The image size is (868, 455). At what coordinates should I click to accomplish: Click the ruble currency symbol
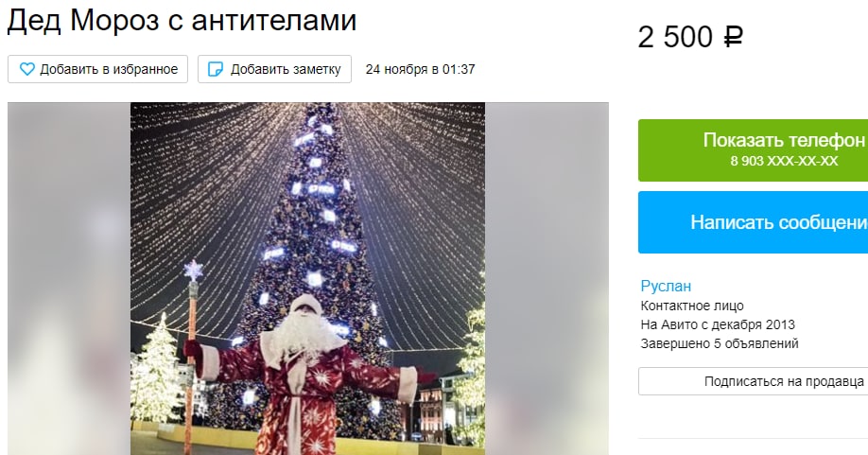733,38
